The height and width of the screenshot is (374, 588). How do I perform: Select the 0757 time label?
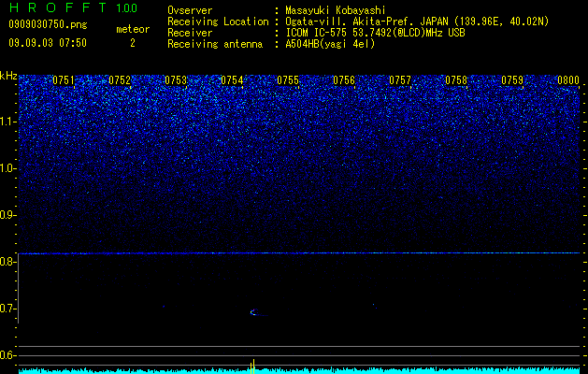coord(400,80)
